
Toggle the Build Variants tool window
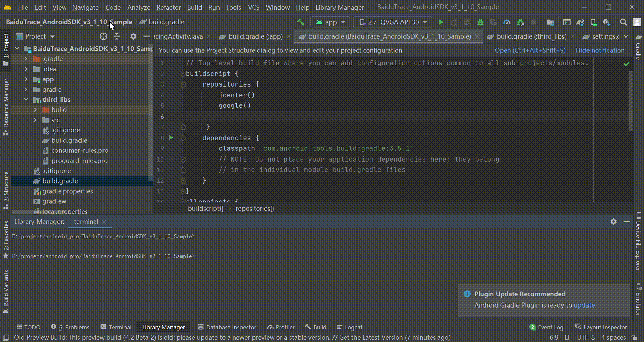click(x=6, y=292)
